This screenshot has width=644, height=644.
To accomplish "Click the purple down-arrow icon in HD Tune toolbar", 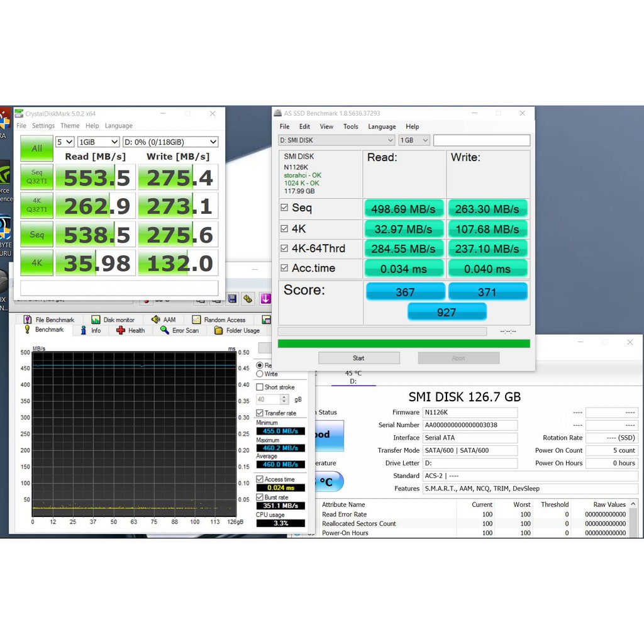I will pyautogui.click(x=265, y=299).
